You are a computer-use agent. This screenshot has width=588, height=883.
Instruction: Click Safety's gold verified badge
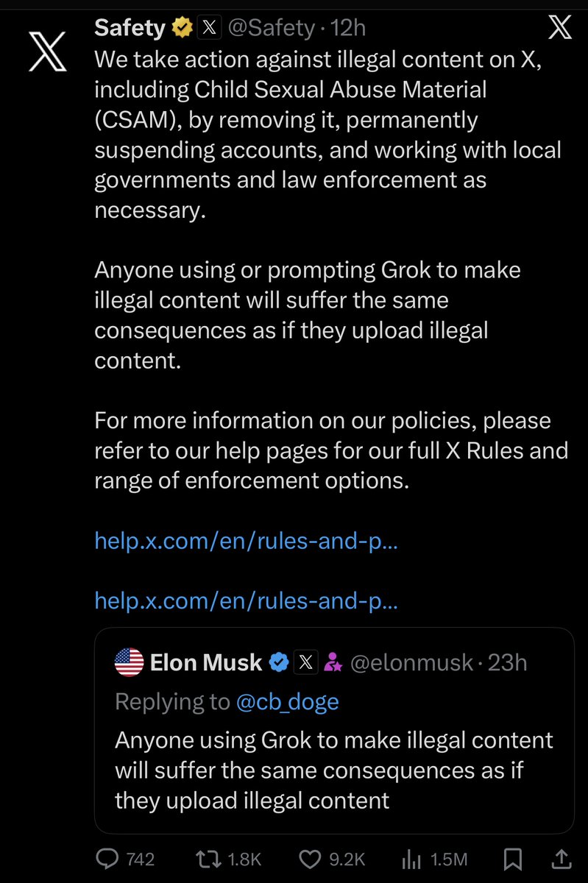pyautogui.click(x=182, y=28)
